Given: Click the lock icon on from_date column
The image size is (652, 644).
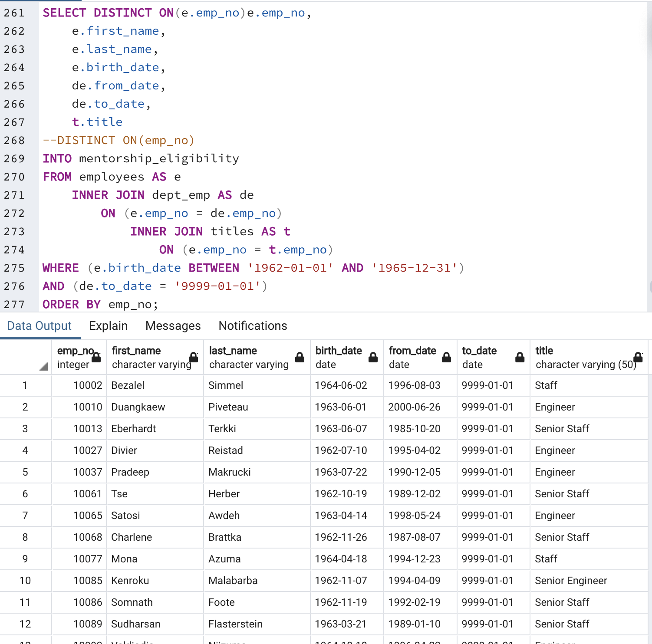Looking at the screenshot, I should [446, 358].
